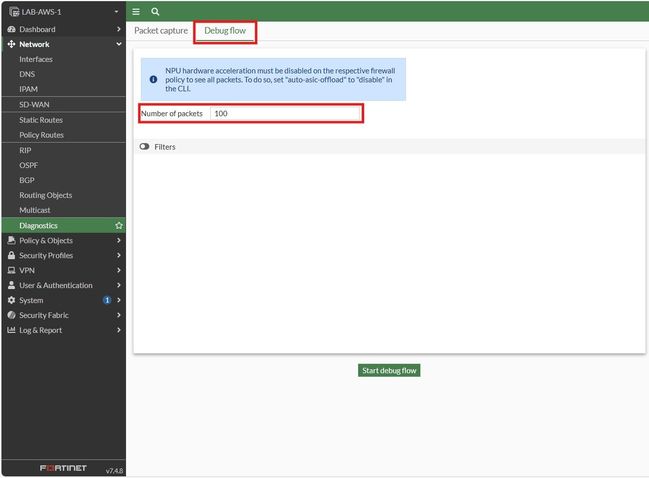Click the NPU hardware acceleration notice text

[x=280, y=79]
